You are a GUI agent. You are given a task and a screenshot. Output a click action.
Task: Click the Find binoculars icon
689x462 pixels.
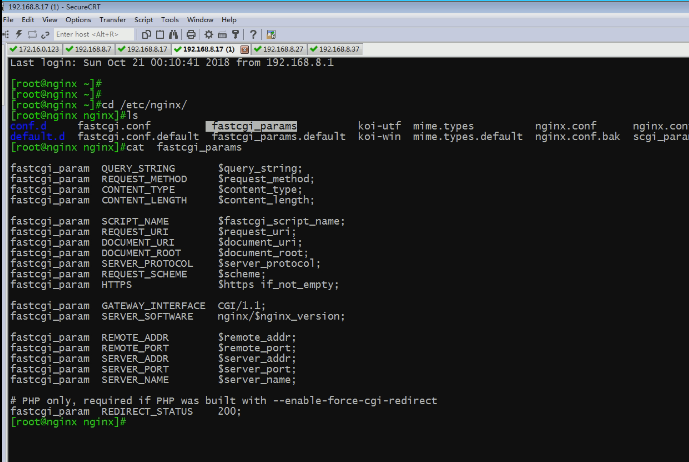[x=173, y=34]
